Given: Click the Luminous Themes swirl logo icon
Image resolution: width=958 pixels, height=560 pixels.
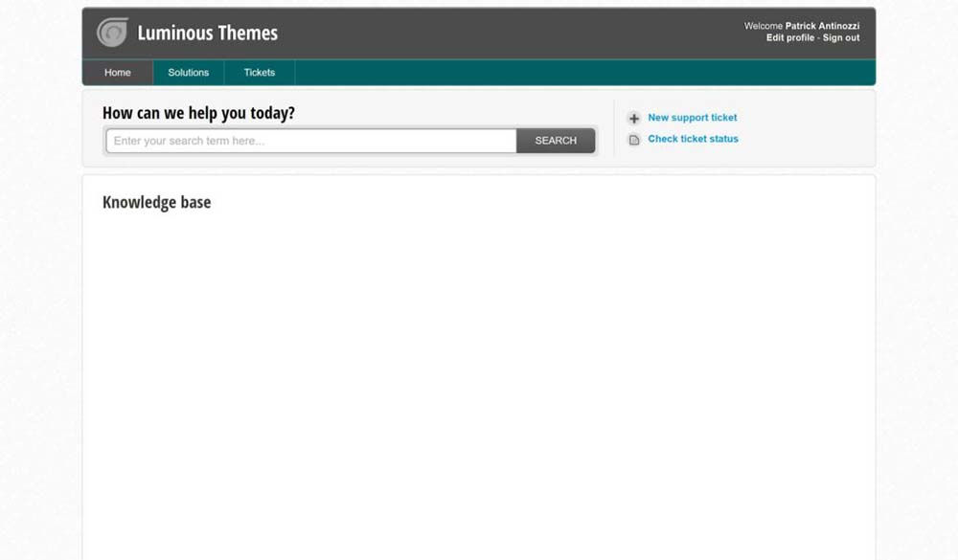Looking at the screenshot, I should [112, 33].
